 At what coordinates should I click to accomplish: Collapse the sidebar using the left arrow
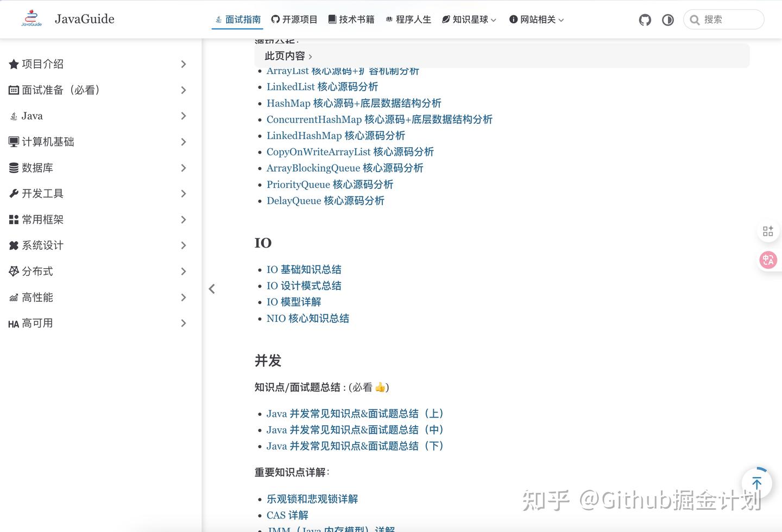pos(212,289)
